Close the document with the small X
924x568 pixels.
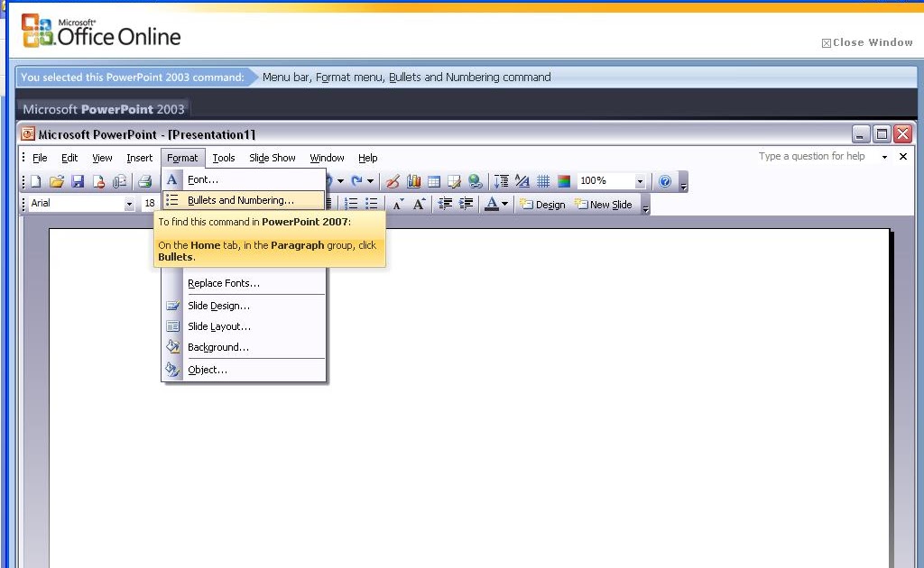[x=902, y=157]
